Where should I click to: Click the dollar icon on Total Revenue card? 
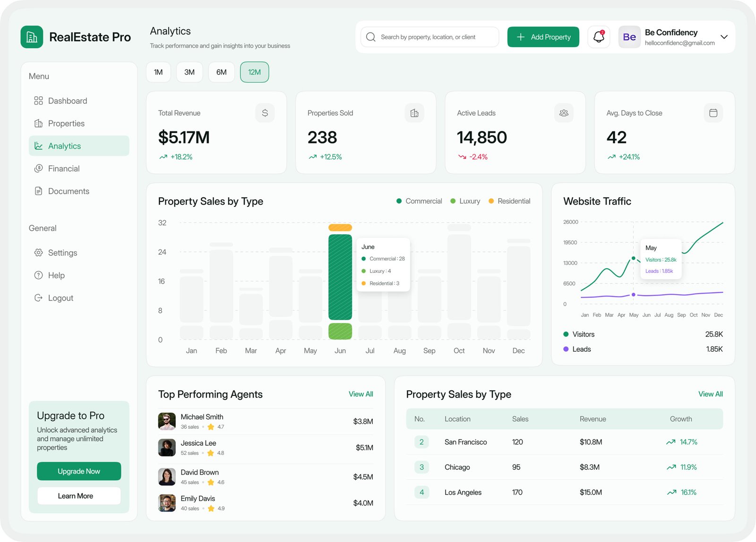265,113
